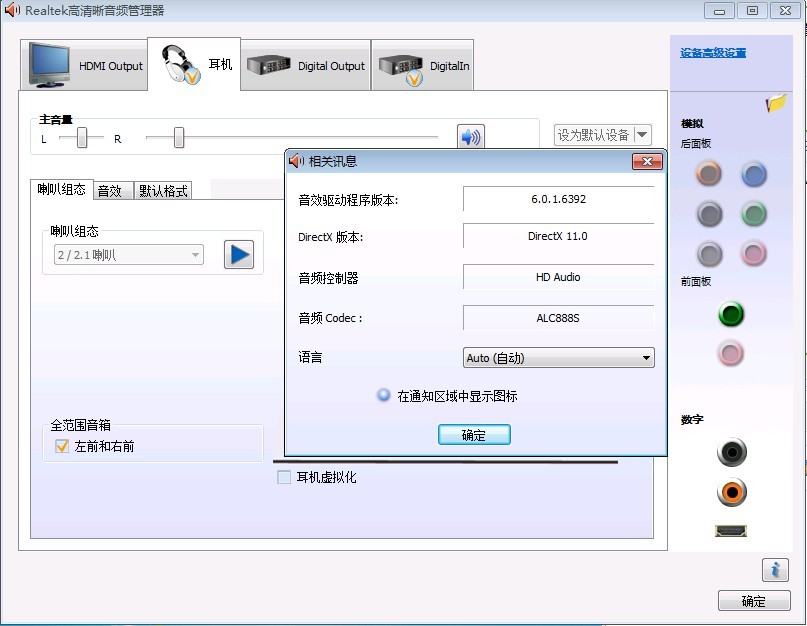Image resolution: width=807 pixels, height=626 pixels.
Task: Select the blue rear panel jack
Action: pos(754,175)
